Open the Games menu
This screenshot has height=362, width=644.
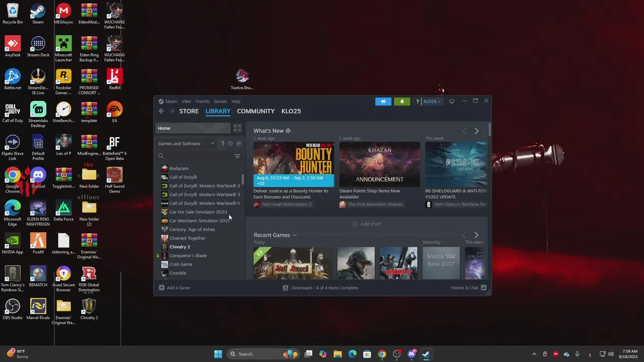pos(220,102)
